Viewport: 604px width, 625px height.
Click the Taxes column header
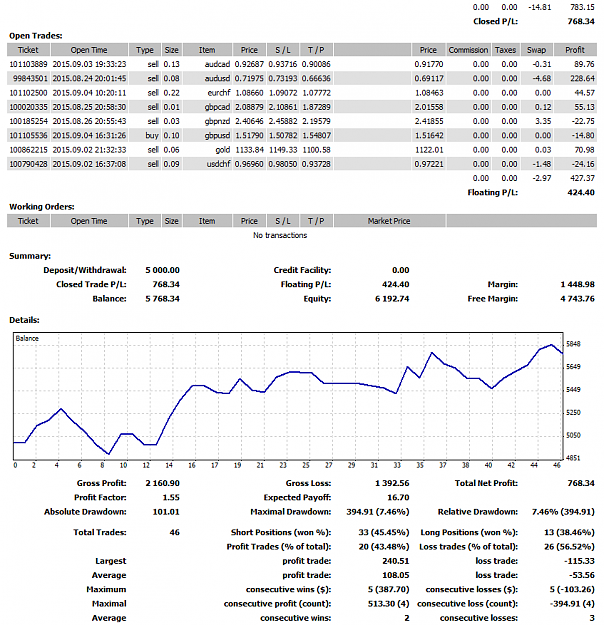[506, 50]
